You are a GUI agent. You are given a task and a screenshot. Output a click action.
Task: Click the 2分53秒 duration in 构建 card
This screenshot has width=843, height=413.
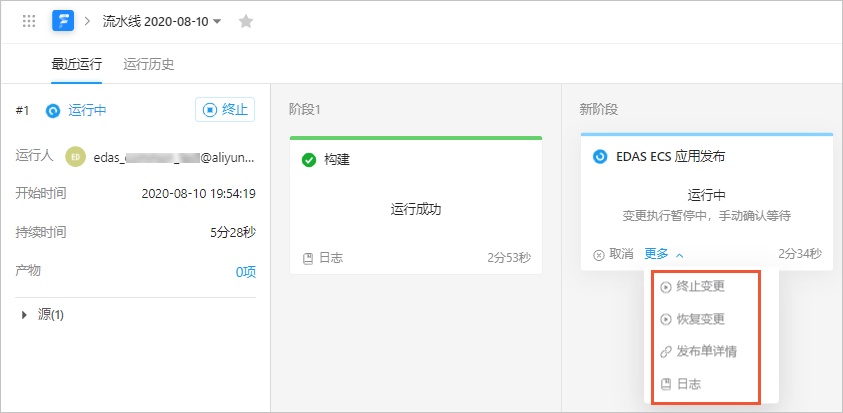[509, 258]
